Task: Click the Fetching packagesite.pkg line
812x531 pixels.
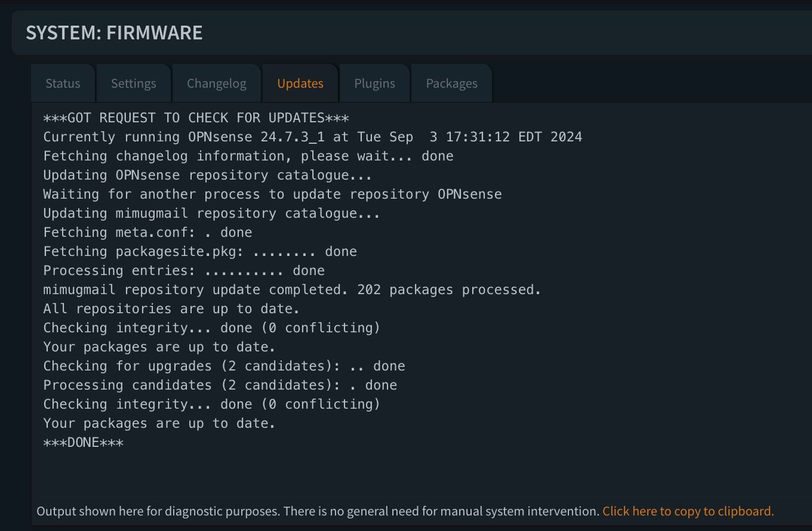Action: 200,252
